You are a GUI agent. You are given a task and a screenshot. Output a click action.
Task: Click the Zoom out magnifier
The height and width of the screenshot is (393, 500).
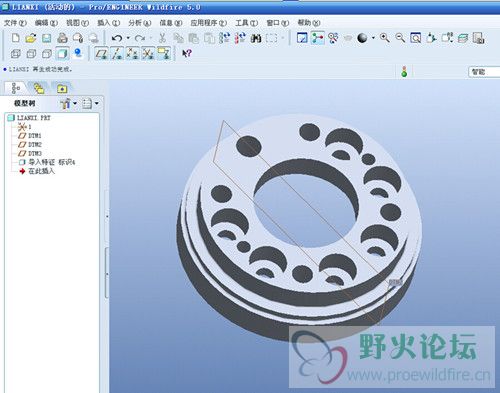tap(400, 38)
